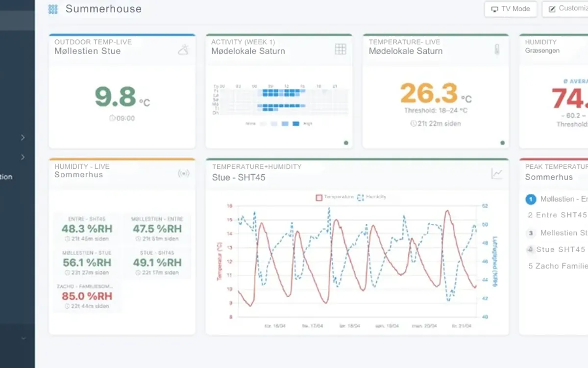The width and height of the screenshot is (588, 368).
Task: Select the Entre - SHT45 48.3 %RH tile
Action: pos(87,229)
